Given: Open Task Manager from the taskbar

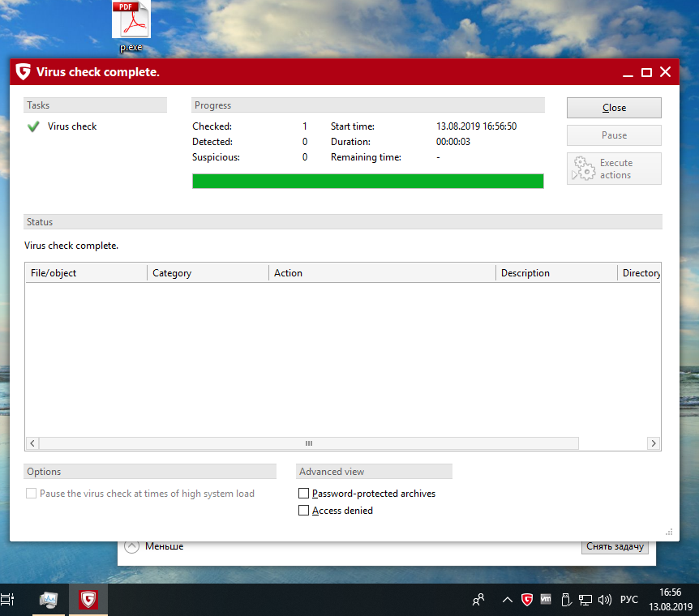Looking at the screenshot, I should coord(49,600).
